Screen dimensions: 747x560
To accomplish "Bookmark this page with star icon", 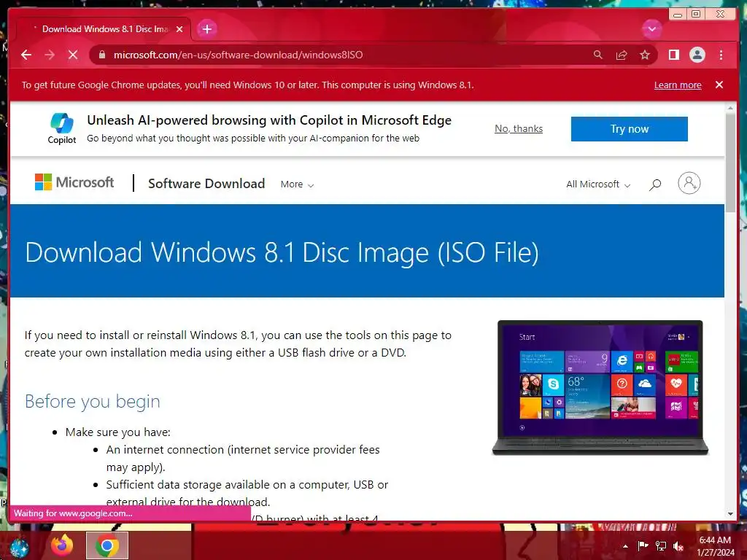I will 645,55.
